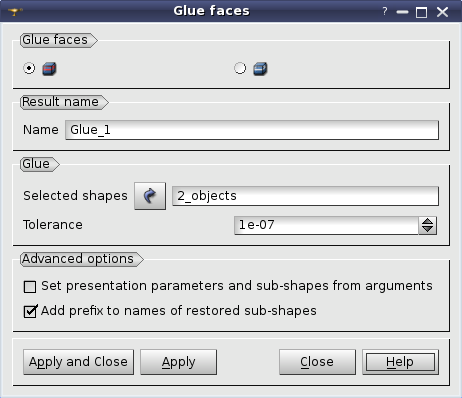462x398 pixels.
Task: Minimize the Glue faces dialog
Action: 402,13
